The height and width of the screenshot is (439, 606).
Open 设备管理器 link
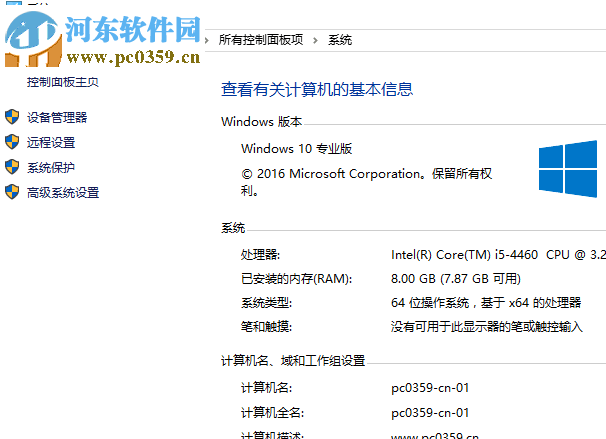[x=57, y=117]
